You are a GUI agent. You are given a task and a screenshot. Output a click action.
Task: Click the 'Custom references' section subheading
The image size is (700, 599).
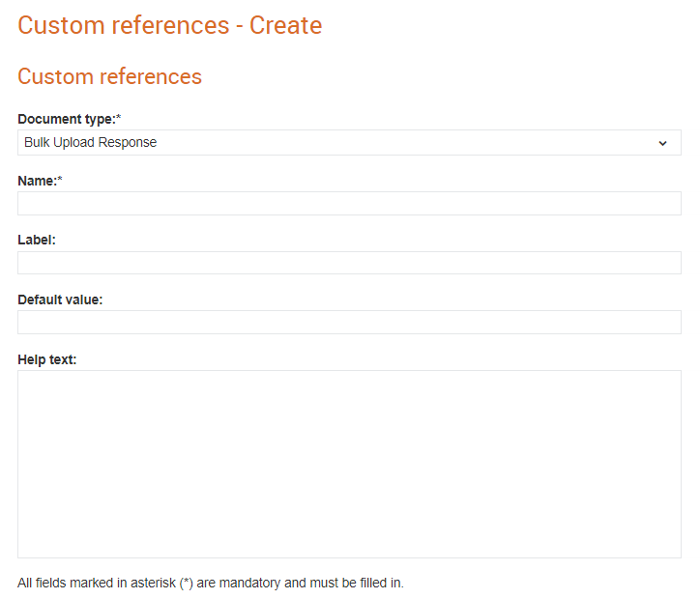[110, 76]
